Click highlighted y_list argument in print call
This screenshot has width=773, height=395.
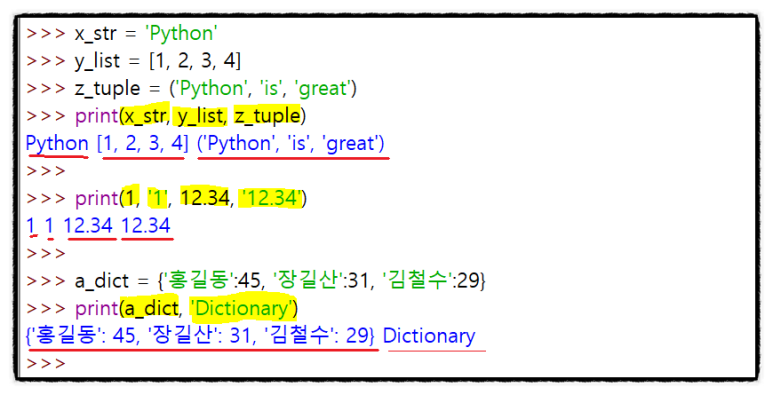pos(200,115)
